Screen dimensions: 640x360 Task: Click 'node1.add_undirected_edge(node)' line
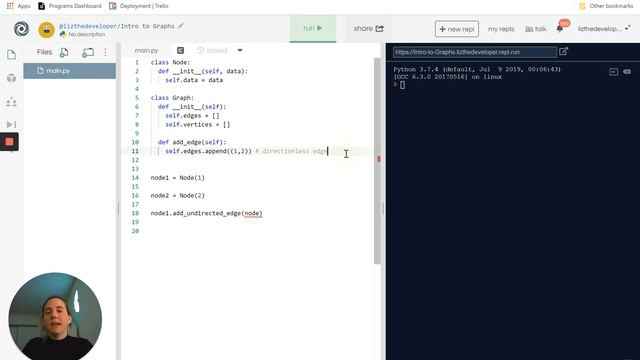click(207, 213)
